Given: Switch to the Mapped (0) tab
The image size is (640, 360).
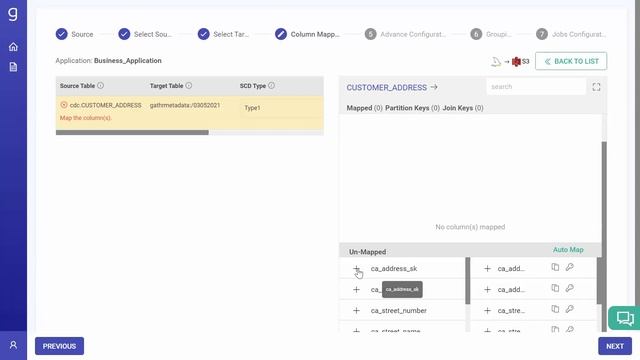Looking at the screenshot, I should click(x=364, y=108).
